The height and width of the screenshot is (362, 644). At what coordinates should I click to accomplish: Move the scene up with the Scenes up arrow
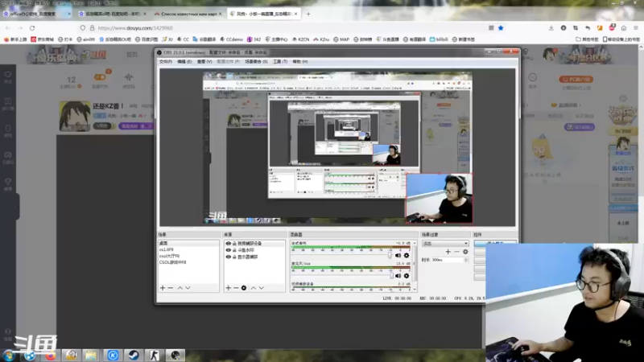tap(180, 288)
